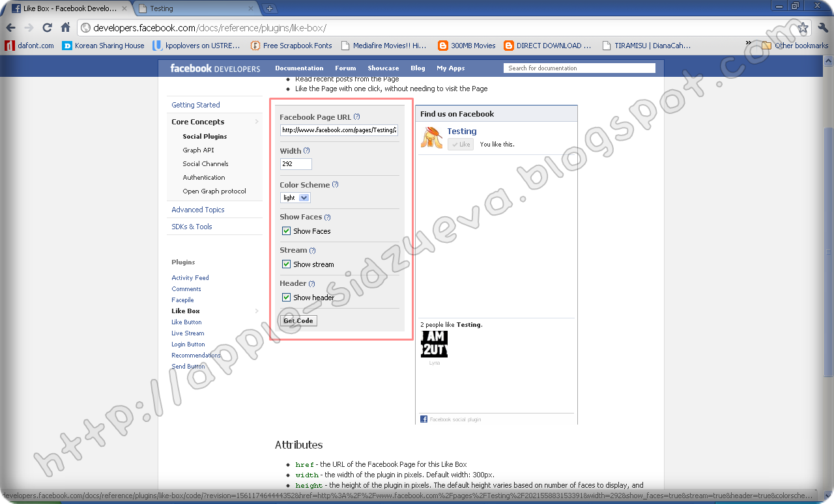Go back with browser back arrow

(10, 27)
